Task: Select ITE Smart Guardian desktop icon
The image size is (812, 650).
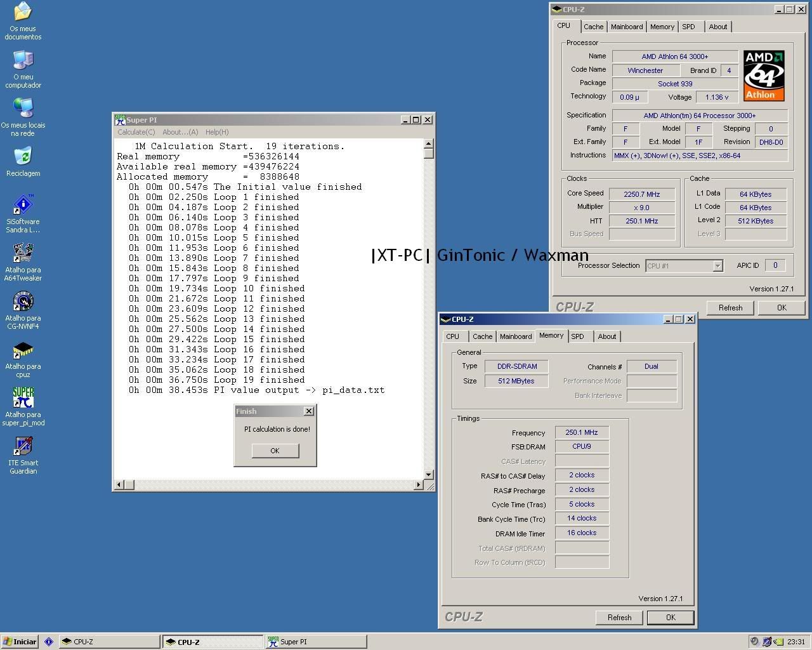Action: [x=23, y=454]
